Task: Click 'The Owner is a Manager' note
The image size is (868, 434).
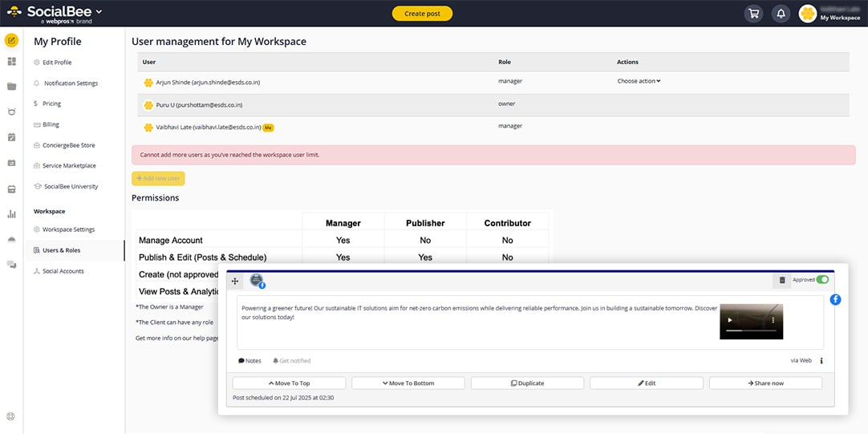Action: click(x=169, y=306)
